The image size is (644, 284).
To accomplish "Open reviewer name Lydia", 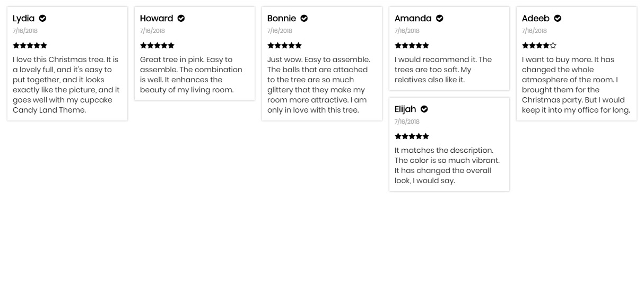I will [23, 19].
